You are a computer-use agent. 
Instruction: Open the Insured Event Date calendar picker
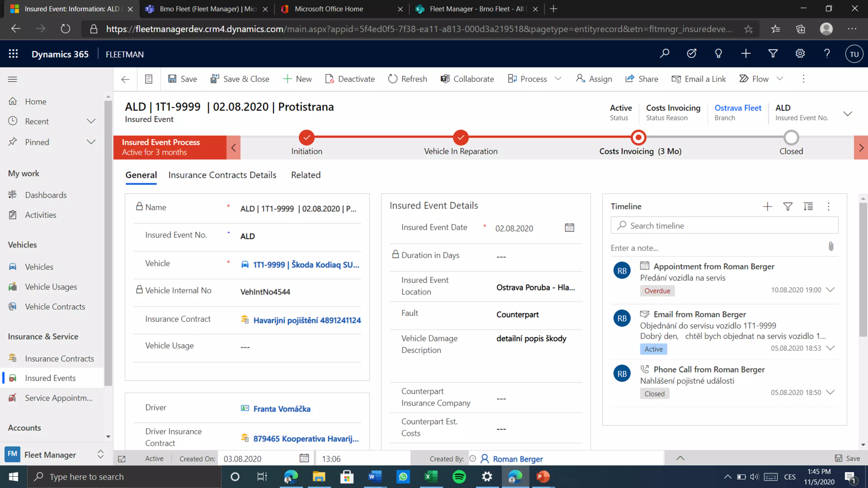click(x=569, y=228)
